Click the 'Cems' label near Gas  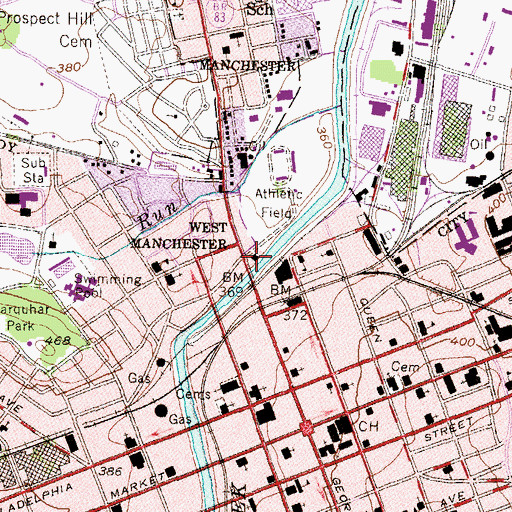coord(193,394)
